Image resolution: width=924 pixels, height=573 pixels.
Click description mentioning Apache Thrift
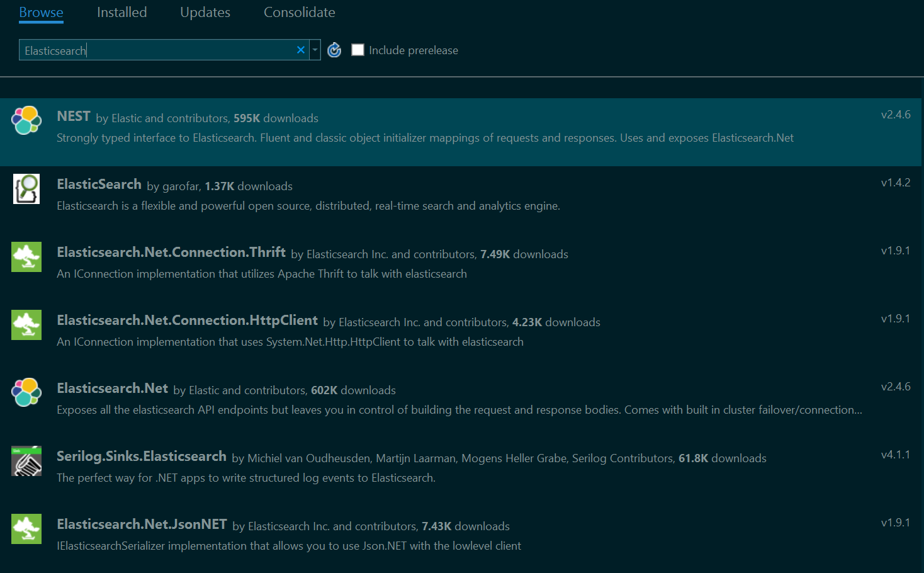262,274
